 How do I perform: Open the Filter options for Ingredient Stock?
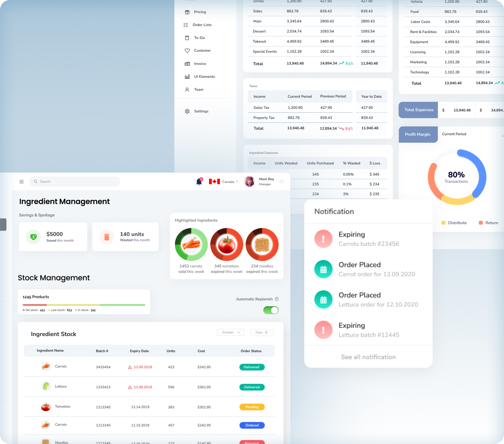click(262, 332)
